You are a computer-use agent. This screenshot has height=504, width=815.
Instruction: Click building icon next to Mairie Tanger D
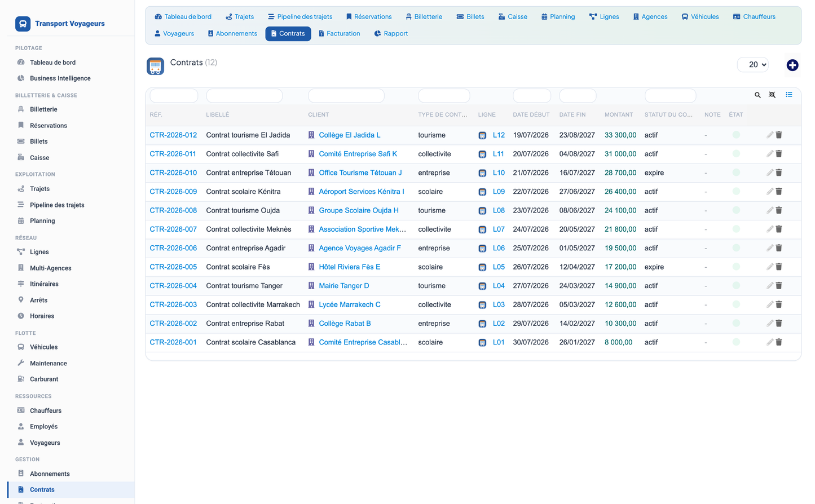coord(311,286)
